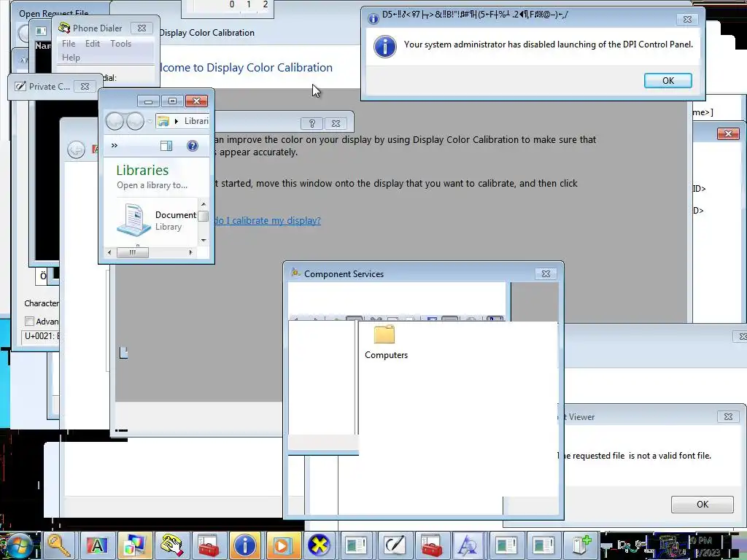Expand the breadcrumb arrow before Libraries
747x560 pixels.
(177, 122)
